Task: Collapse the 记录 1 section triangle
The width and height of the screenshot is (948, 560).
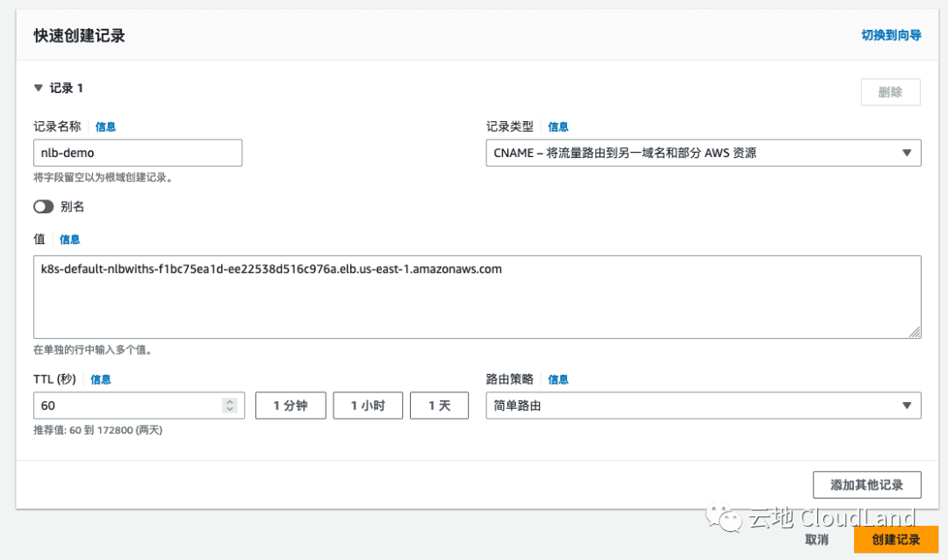Action: click(38, 88)
